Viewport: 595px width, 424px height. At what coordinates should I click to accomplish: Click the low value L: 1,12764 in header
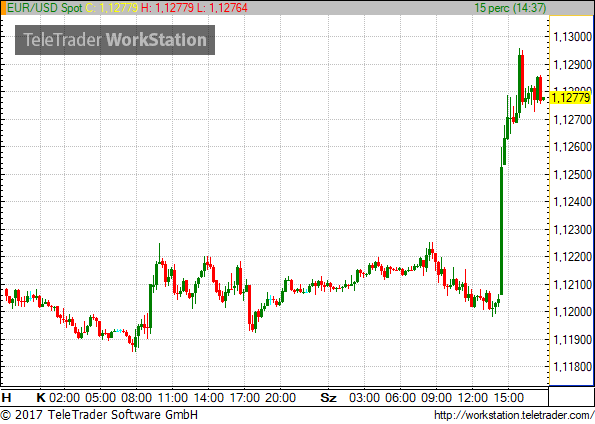click(x=222, y=8)
